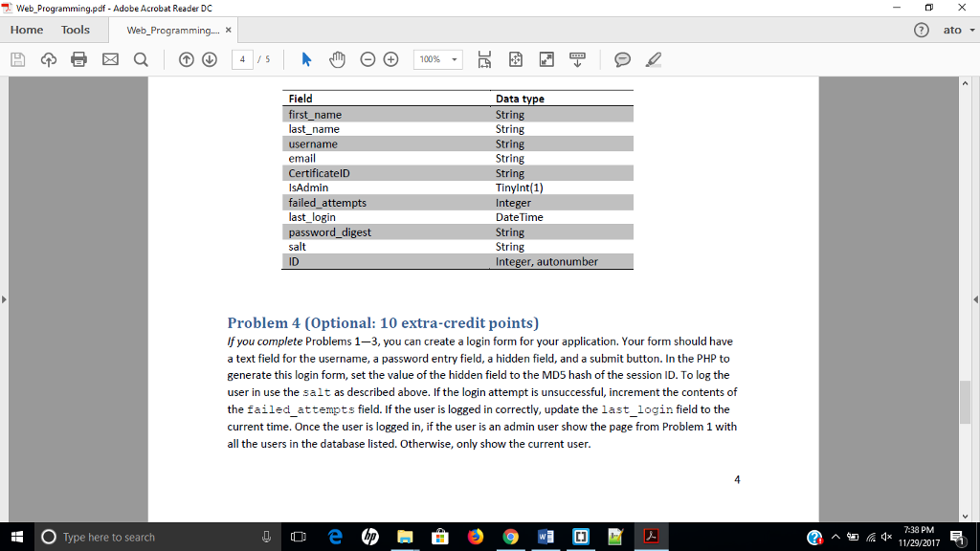The image size is (980, 551).
Task: Print the document using printer icon
Action: [78, 59]
